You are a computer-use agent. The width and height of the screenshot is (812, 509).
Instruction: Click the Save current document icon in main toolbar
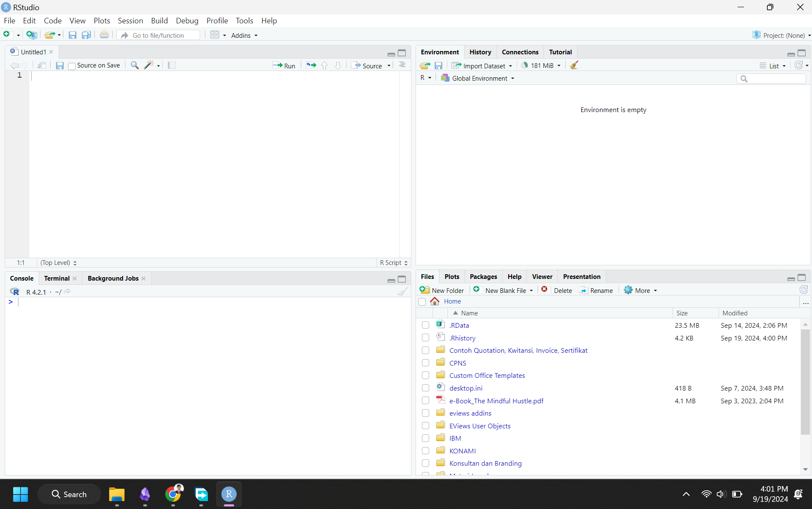[72, 35]
